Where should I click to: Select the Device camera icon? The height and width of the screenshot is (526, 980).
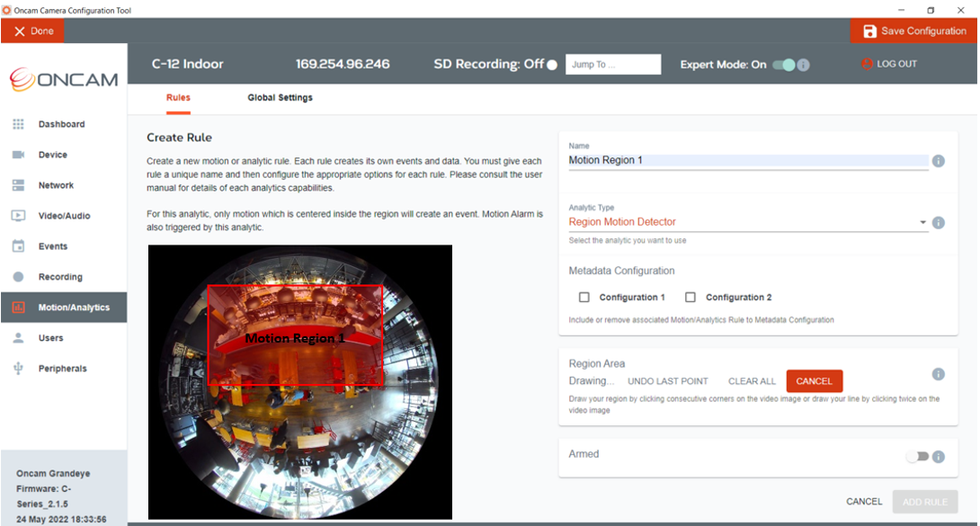click(18, 155)
